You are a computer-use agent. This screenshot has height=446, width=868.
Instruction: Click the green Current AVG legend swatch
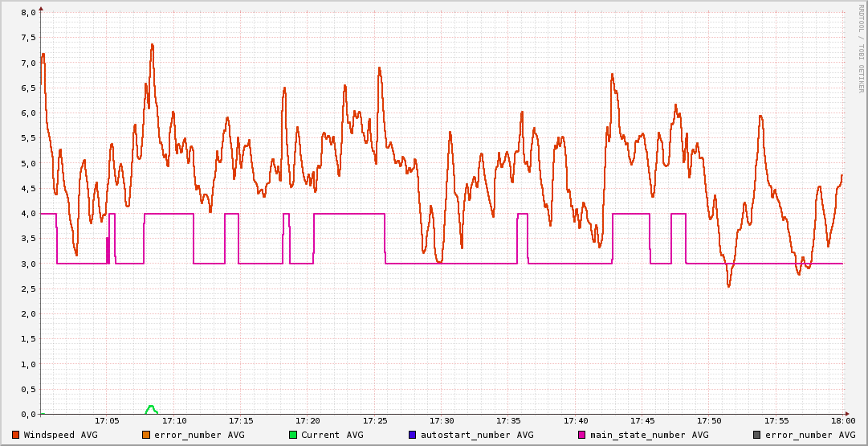(292, 435)
